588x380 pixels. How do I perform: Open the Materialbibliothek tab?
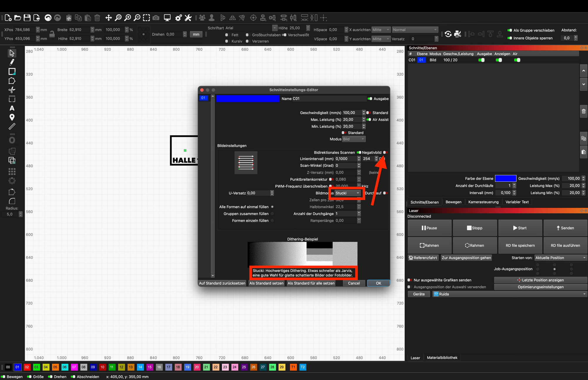pyautogui.click(x=442, y=358)
